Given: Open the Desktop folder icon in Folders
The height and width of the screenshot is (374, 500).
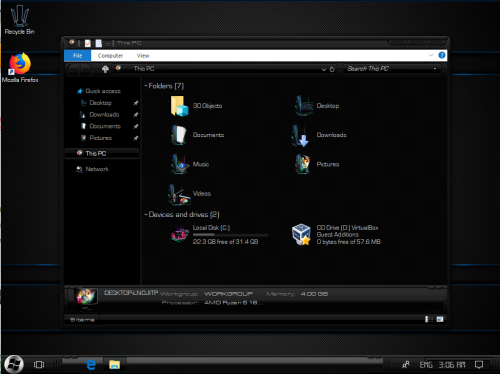Looking at the screenshot, I should [x=304, y=106].
